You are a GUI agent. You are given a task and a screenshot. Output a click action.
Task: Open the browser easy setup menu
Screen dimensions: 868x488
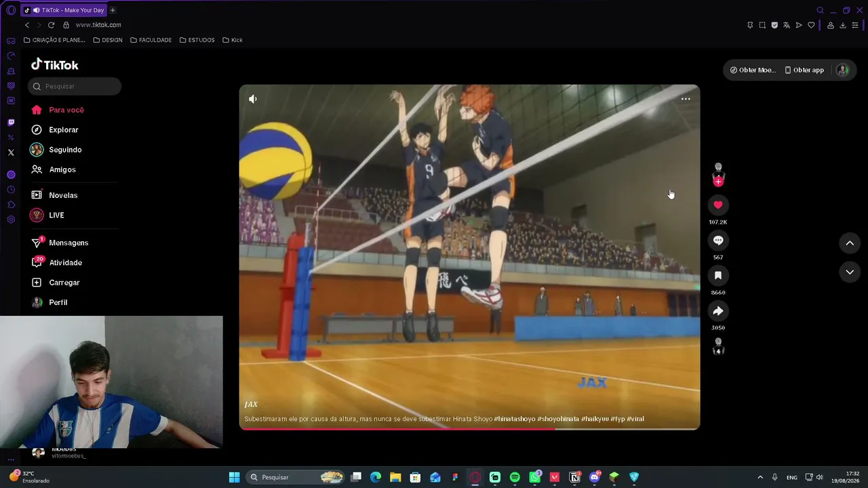point(854,25)
